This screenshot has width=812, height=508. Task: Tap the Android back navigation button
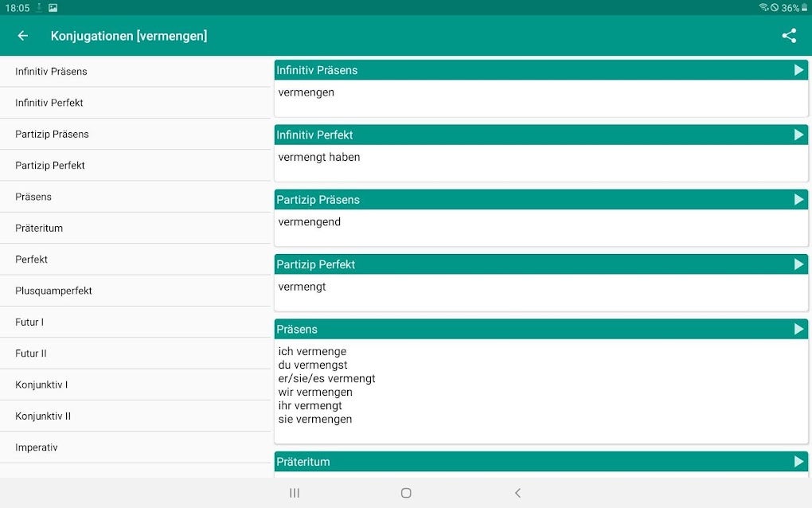pyautogui.click(x=517, y=492)
